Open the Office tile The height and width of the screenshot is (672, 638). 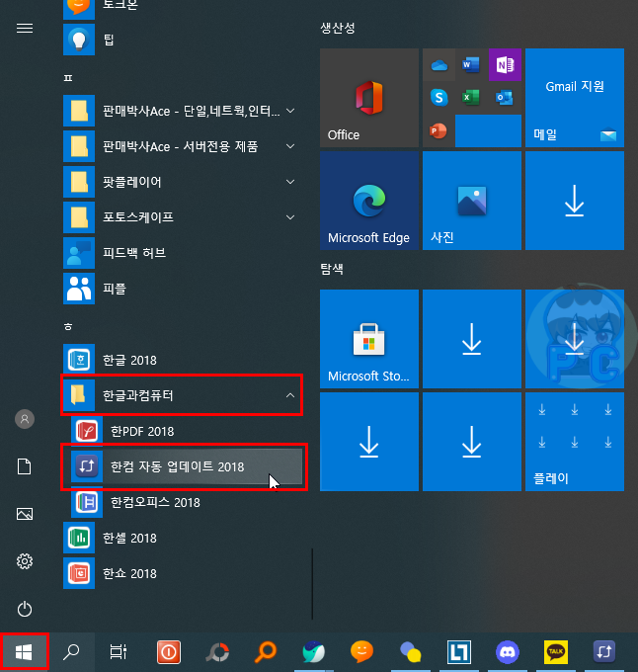pos(369,98)
